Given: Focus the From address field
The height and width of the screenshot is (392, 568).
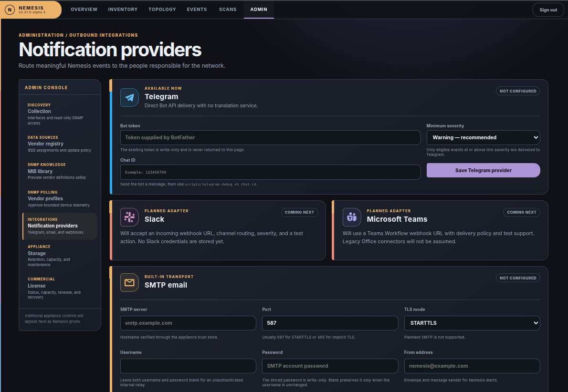Looking at the screenshot, I should point(472,366).
